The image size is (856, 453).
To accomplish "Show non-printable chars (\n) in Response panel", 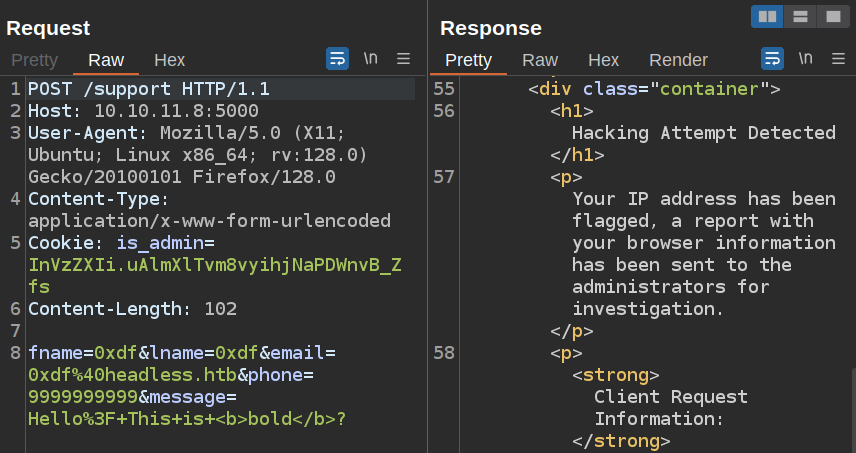I will click(x=806, y=59).
